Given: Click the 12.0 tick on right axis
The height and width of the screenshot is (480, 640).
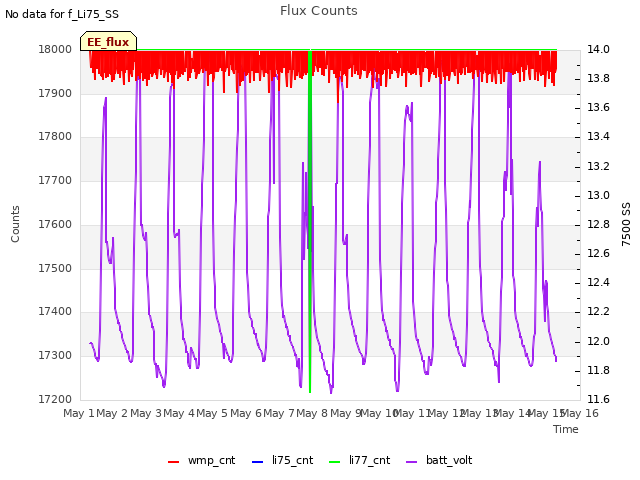Looking at the screenshot, I should [x=598, y=342].
